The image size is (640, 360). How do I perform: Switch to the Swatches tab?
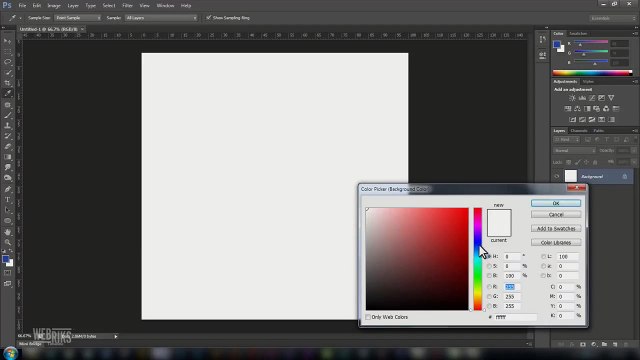pyautogui.click(x=578, y=33)
